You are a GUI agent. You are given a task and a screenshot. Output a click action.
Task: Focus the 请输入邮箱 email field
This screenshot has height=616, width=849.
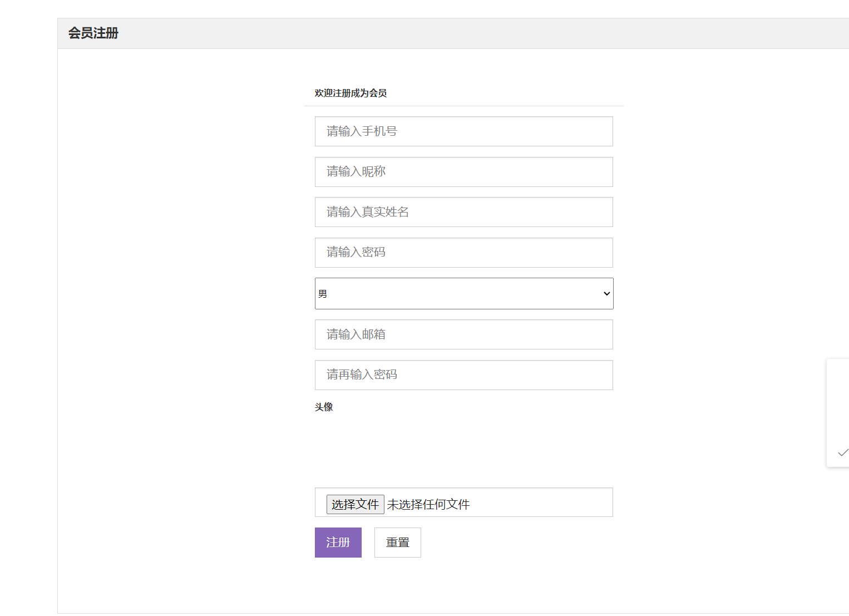pyautogui.click(x=463, y=334)
